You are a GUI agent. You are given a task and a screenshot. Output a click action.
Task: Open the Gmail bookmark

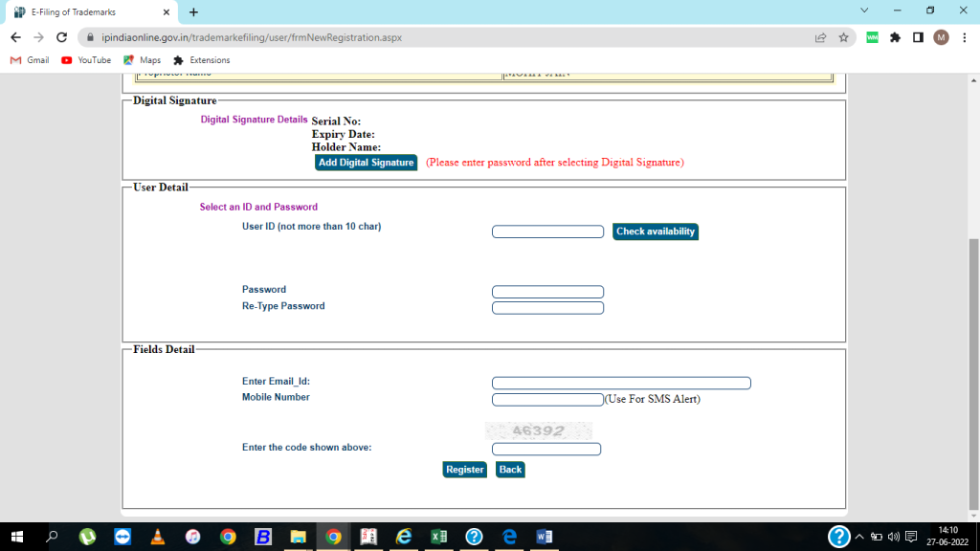(30, 60)
